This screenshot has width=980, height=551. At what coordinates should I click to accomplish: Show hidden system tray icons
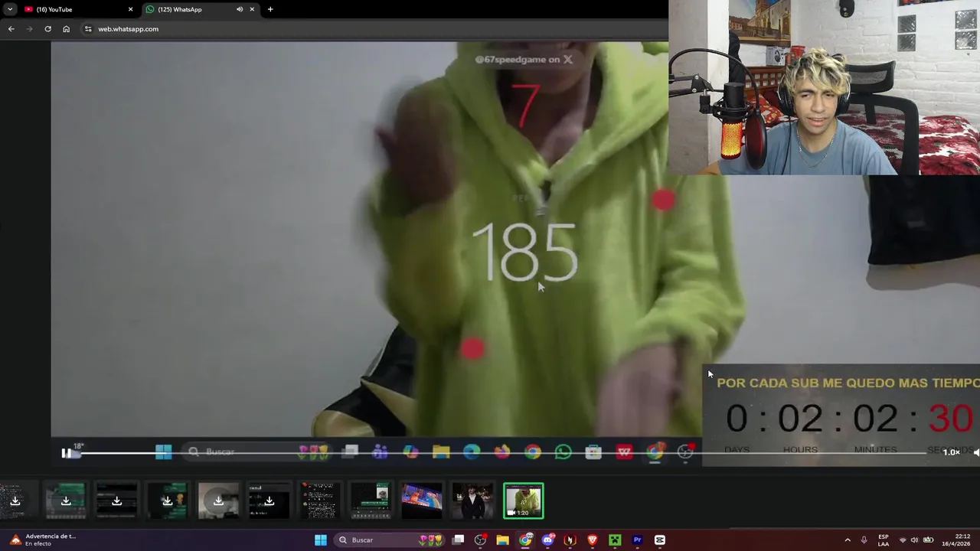point(848,540)
